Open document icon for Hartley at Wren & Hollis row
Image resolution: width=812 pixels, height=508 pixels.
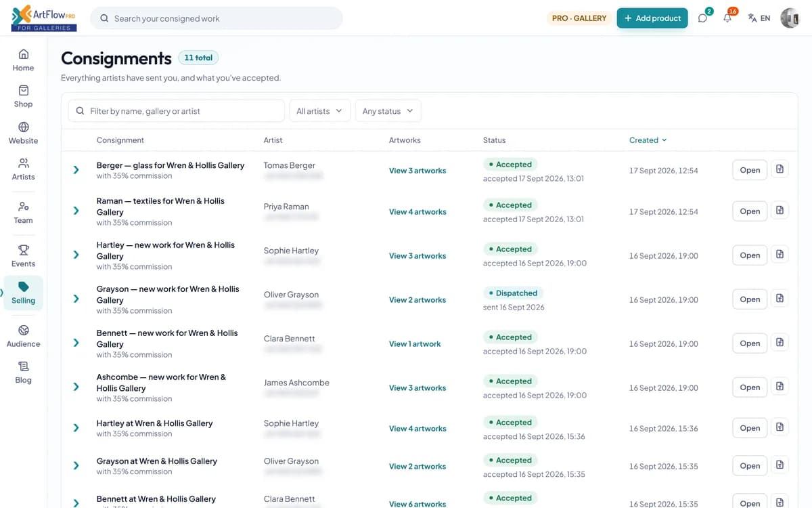point(780,427)
